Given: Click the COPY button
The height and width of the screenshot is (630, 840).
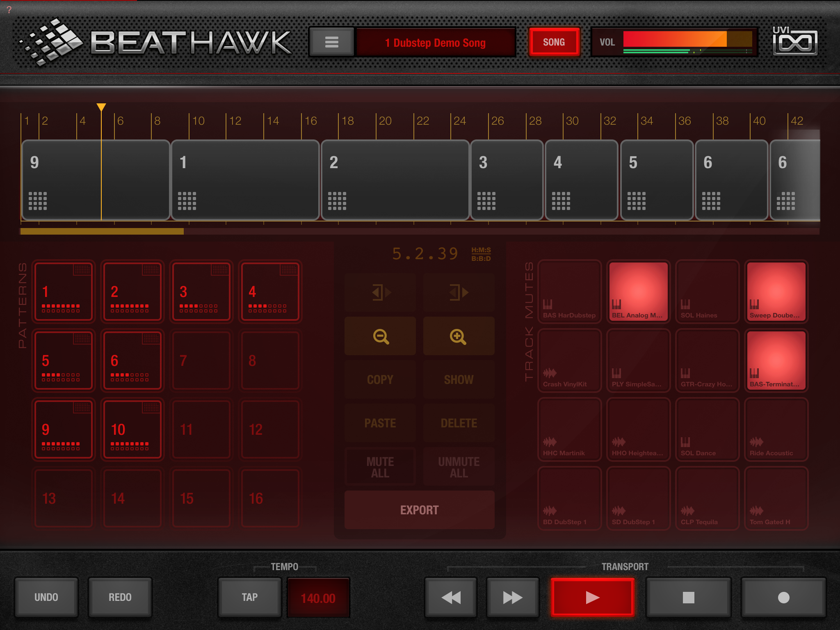Looking at the screenshot, I should click(380, 379).
